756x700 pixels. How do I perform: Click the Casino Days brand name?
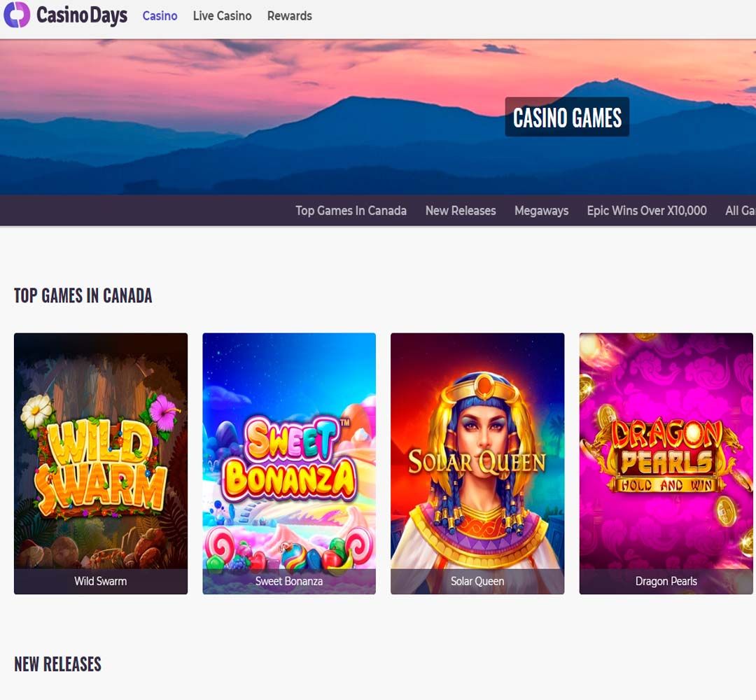pyautogui.click(x=82, y=15)
